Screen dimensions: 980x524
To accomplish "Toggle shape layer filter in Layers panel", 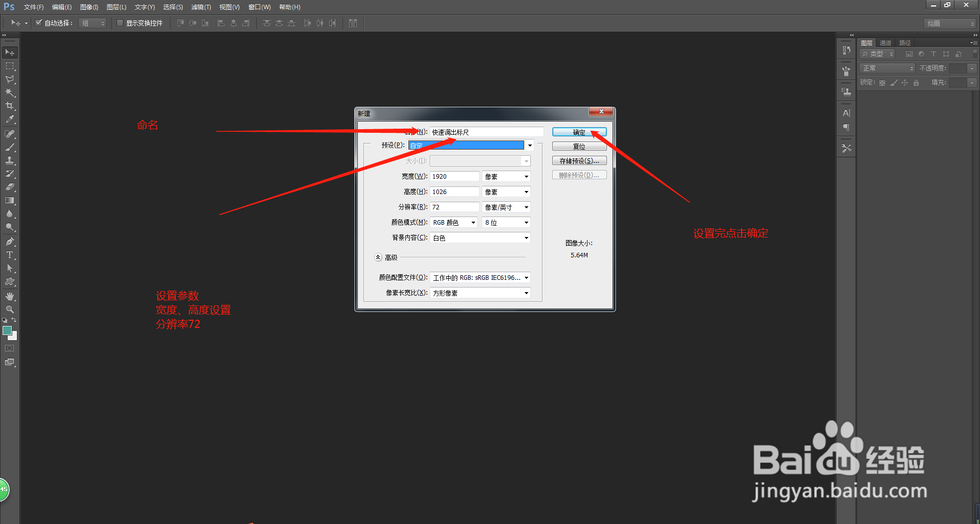I will click(946, 54).
